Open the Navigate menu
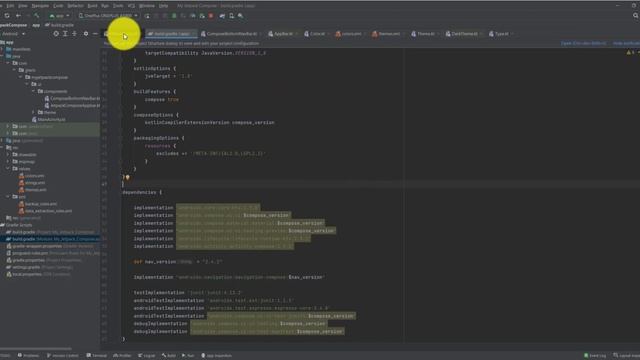The height and width of the screenshot is (360, 640). point(40,6)
